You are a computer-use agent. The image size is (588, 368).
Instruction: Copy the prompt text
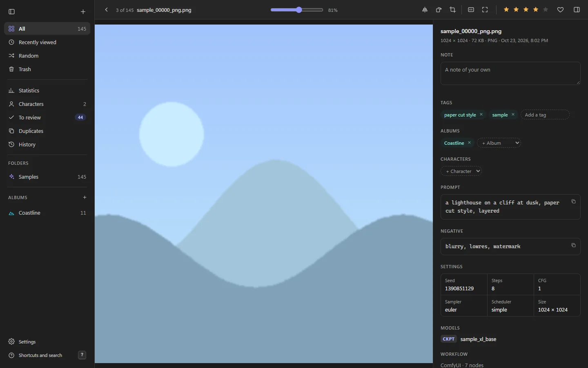point(573,202)
